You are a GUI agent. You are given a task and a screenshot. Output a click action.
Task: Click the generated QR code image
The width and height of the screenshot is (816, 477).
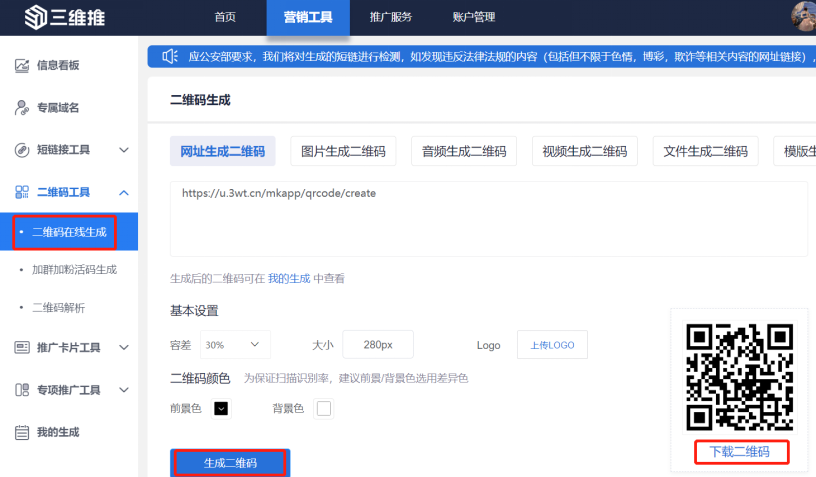[x=740, y=377]
